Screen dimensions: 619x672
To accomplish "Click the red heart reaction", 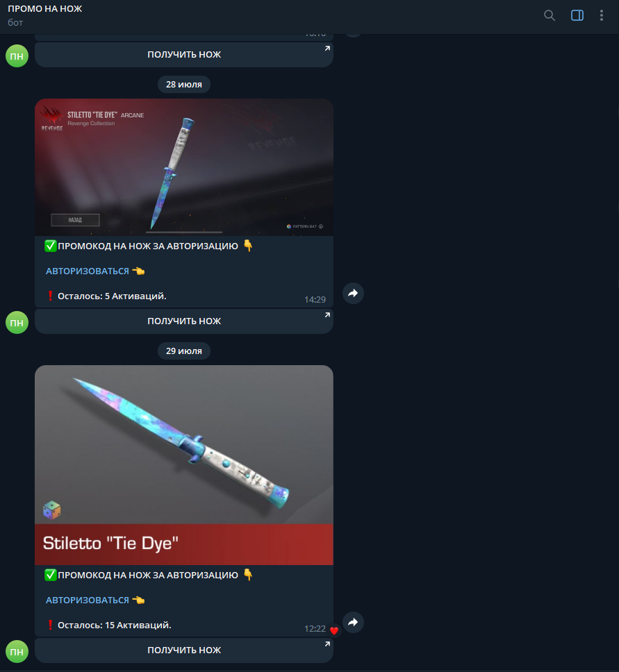I will (x=334, y=630).
